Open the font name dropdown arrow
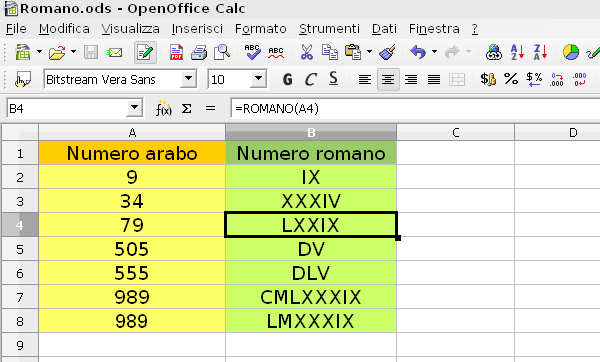 click(188, 79)
